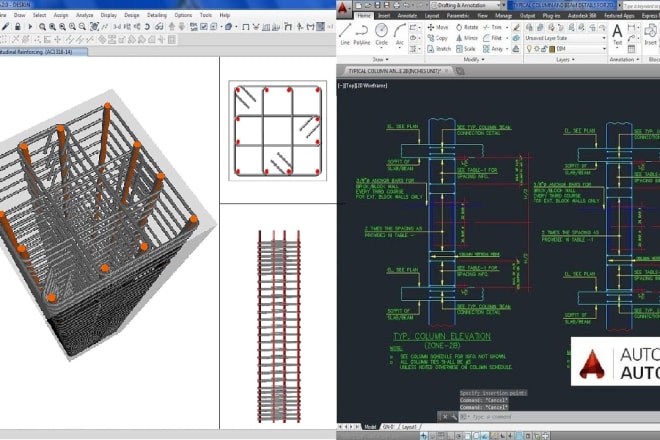Click the first zoom magnifier in design toolbar
Image resolution: width=660 pixels, height=440 pixels.
43,27
